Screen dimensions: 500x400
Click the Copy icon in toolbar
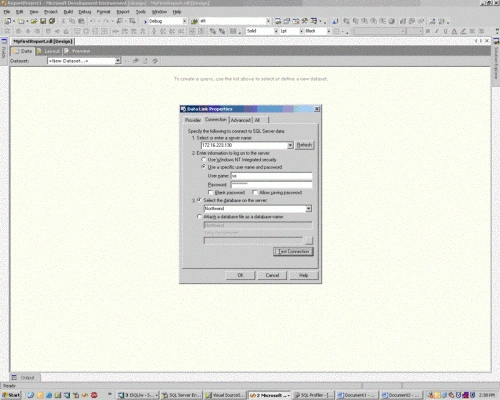pyautogui.click(x=72, y=21)
